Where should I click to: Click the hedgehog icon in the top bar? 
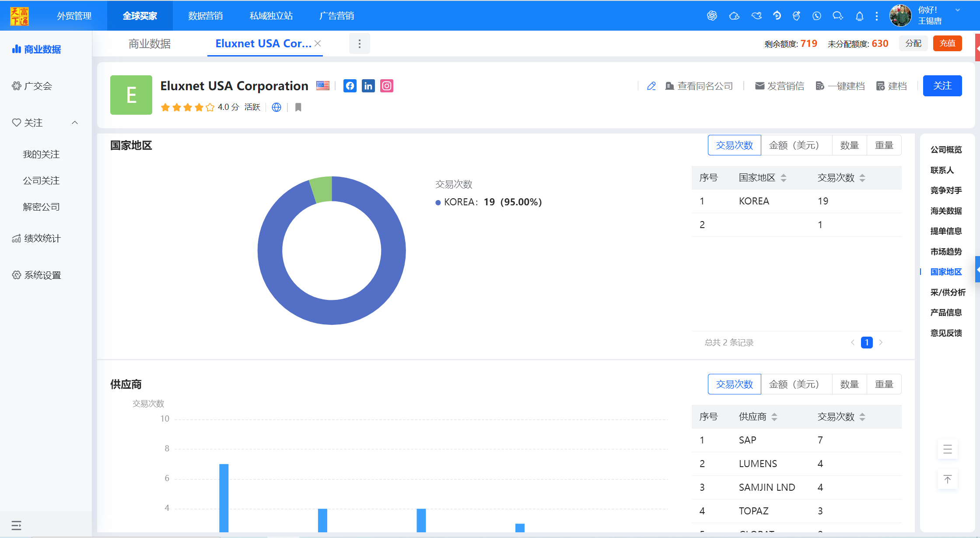pos(734,16)
